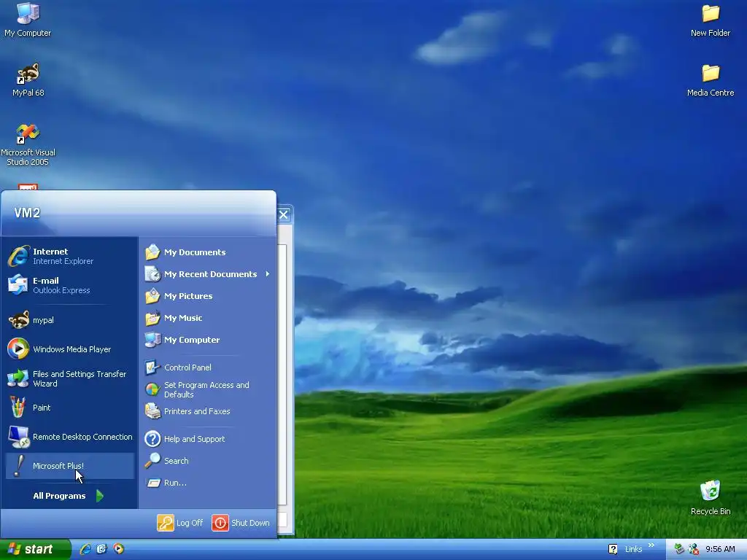Launch mypal from Start menu
This screenshot has width=747, height=560.
(69, 320)
